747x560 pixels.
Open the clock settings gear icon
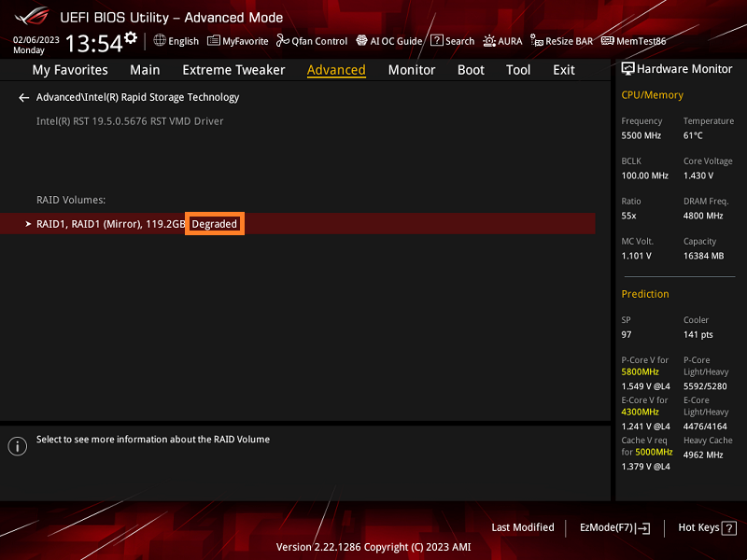point(131,37)
